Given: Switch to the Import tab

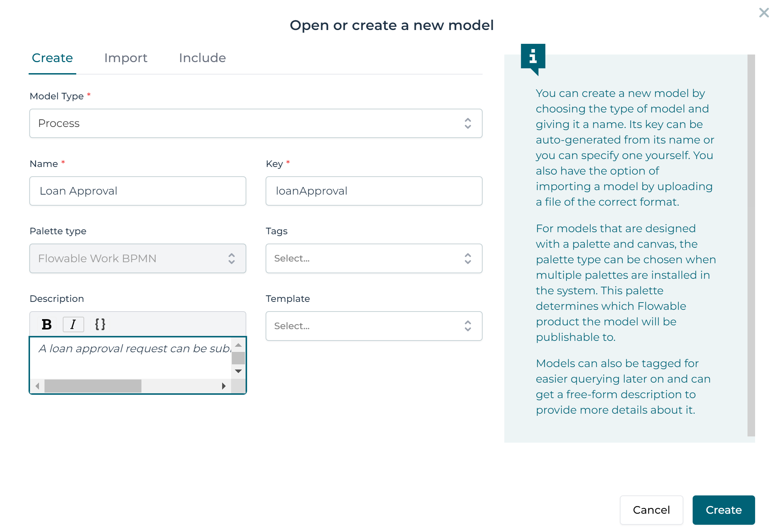Looking at the screenshot, I should [126, 58].
